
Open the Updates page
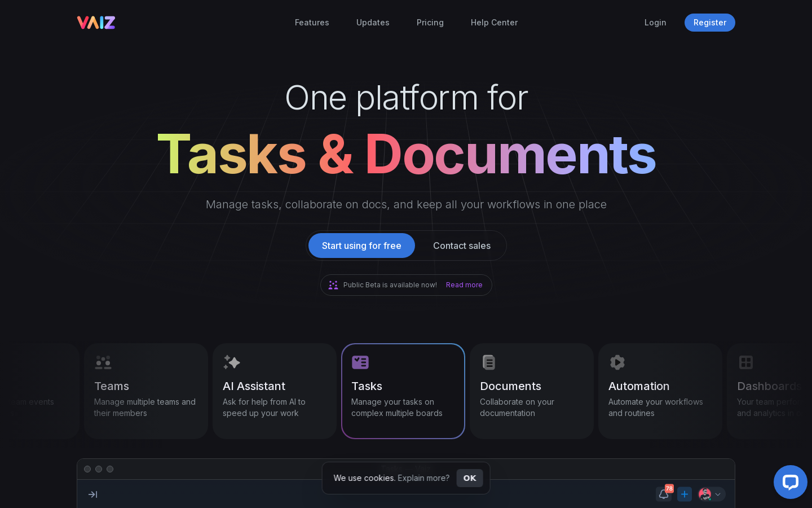point(373,23)
